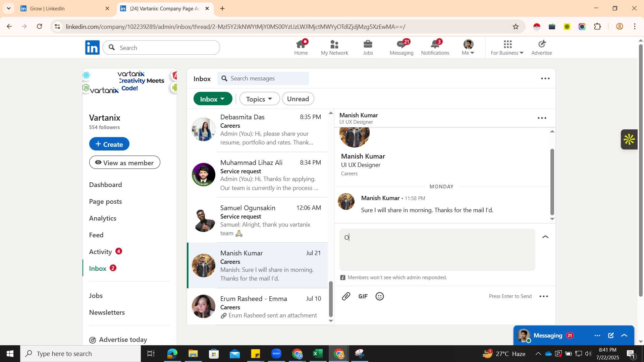The width and height of the screenshot is (644, 362).
Task: Click browser address bar URL
Action: pos(235,26)
